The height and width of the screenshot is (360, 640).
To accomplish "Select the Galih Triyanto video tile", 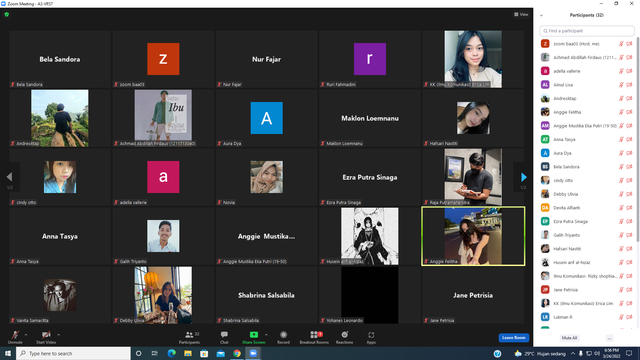I will 163,236.
